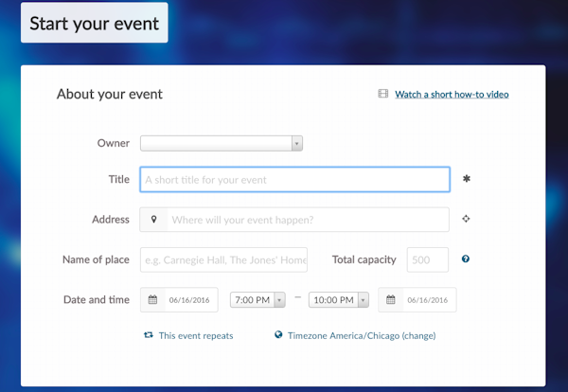The width and height of the screenshot is (568, 392).
Task: Open the Watch a short how-to video link
Action: click(452, 95)
